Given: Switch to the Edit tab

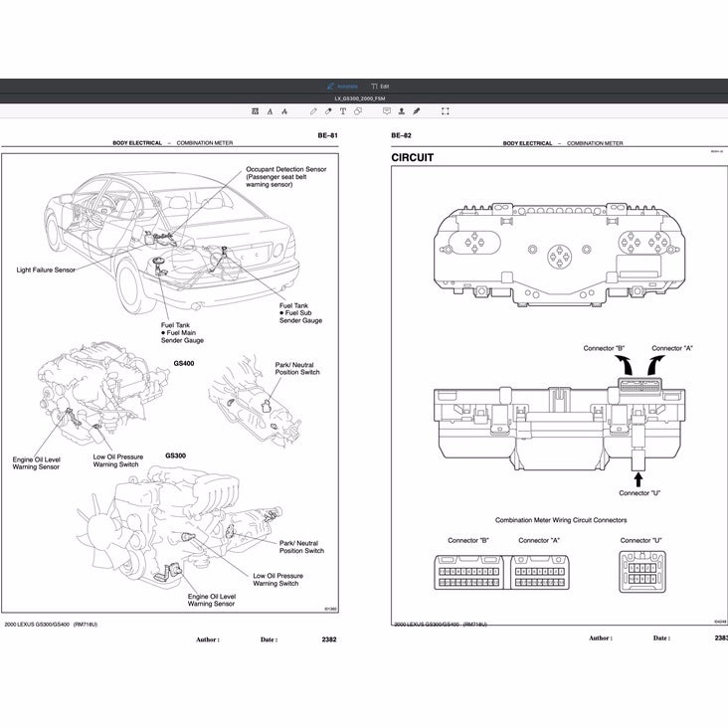Looking at the screenshot, I should point(380,87).
